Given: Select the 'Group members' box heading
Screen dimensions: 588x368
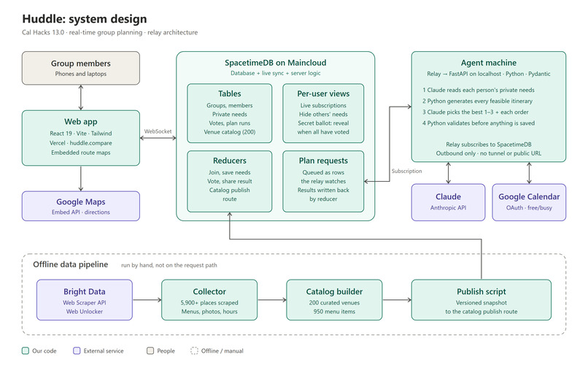Looking at the screenshot, I should 81,63.
